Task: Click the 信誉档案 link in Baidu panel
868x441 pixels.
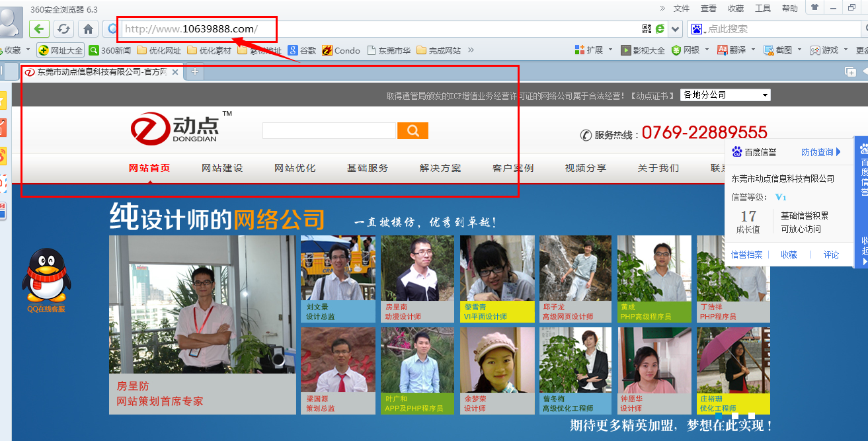Action: click(x=746, y=255)
